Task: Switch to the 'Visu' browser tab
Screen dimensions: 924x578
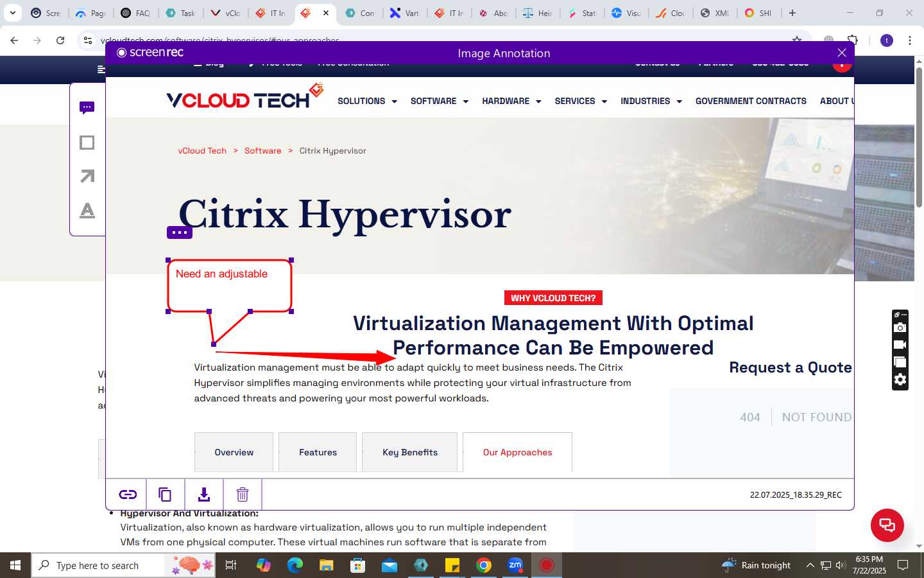Action: (x=626, y=13)
